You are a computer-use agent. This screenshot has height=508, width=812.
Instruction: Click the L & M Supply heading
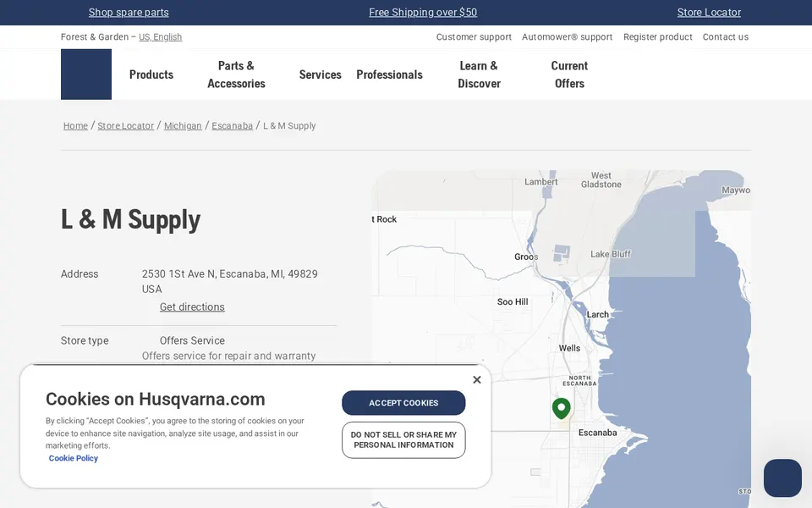pyautogui.click(x=130, y=220)
